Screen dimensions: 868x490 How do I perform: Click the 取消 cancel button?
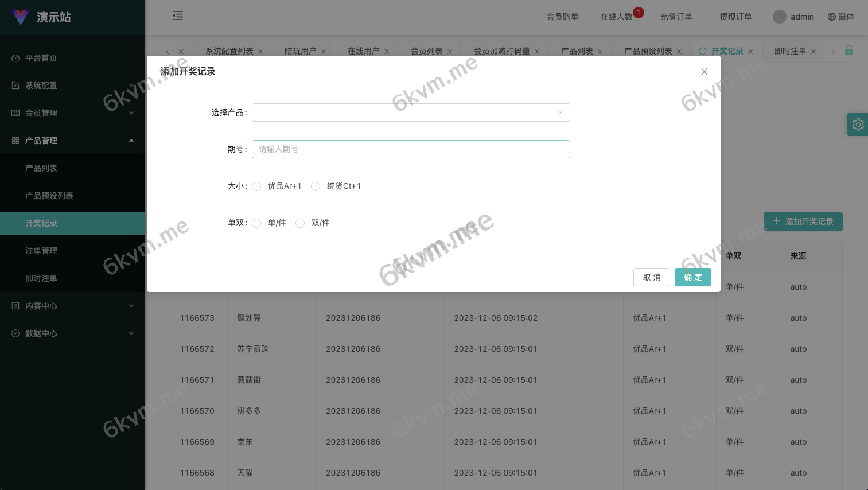651,277
